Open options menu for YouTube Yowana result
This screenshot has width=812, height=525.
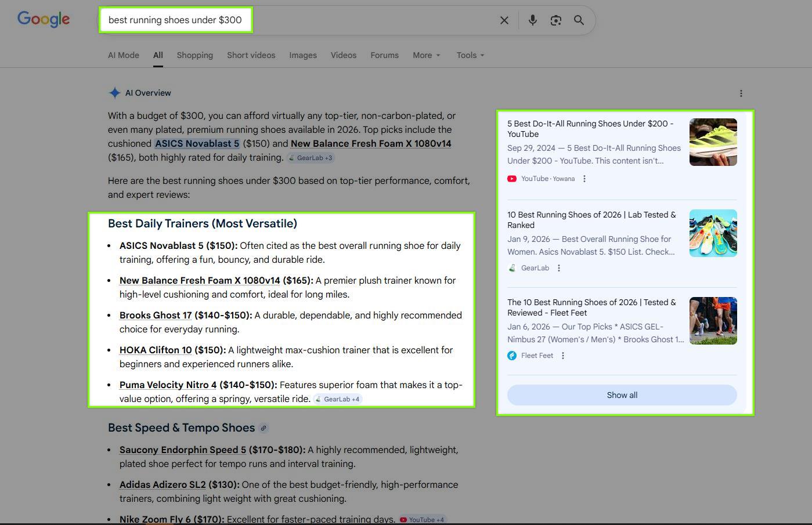tap(584, 179)
